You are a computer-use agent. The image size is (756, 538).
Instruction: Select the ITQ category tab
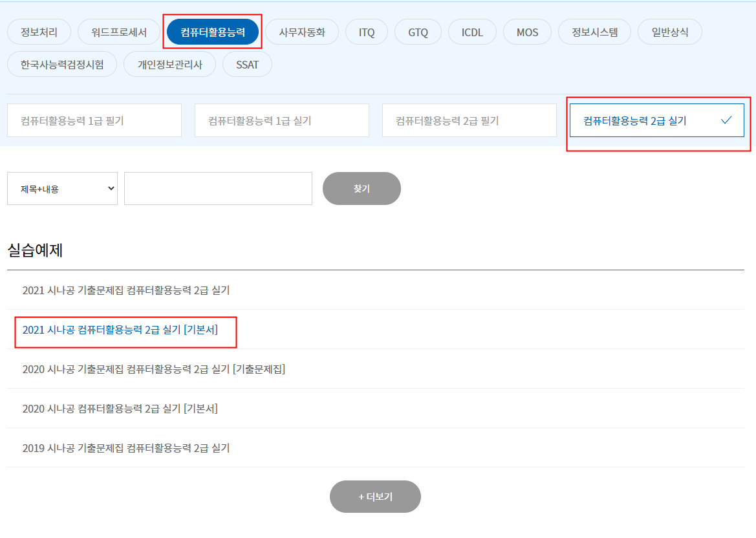tap(367, 32)
